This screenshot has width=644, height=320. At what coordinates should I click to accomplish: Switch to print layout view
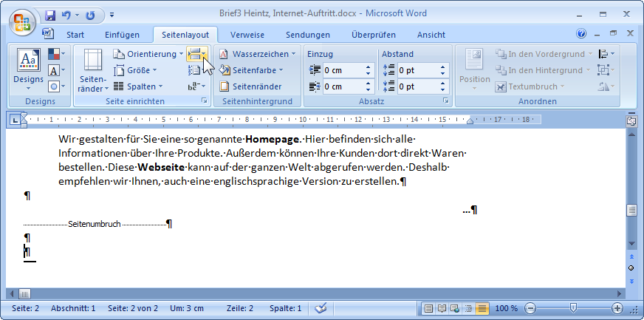[428, 308]
